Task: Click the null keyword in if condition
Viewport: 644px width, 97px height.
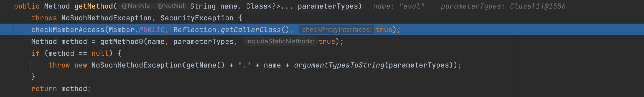Action: (x=100, y=53)
